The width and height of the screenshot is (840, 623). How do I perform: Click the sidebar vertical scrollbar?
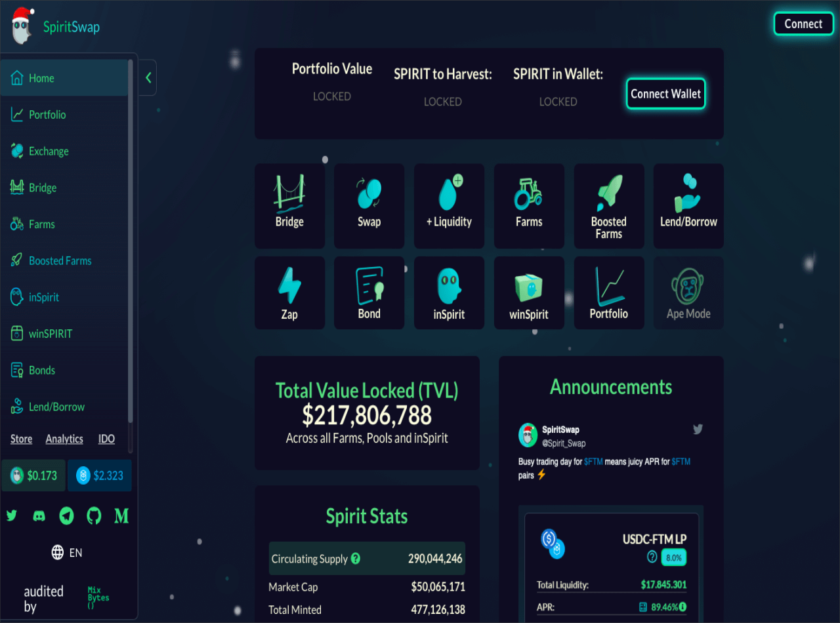point(130,241)
